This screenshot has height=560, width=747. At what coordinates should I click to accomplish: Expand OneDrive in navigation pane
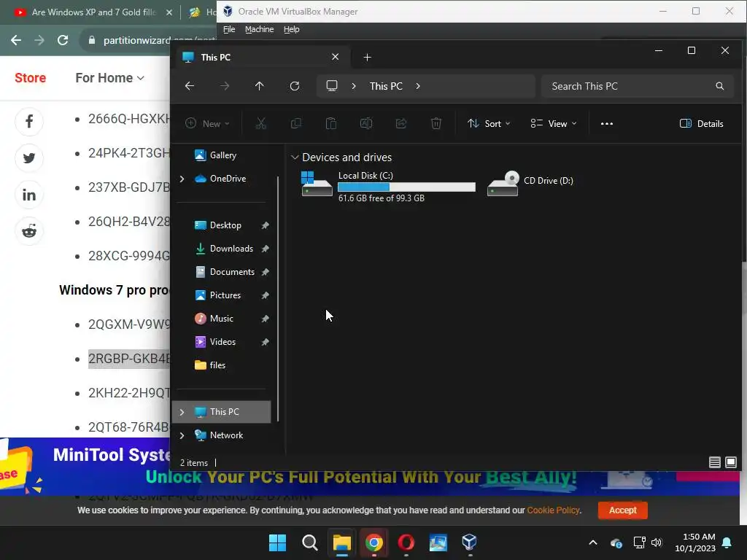click(x=182, y=179)
